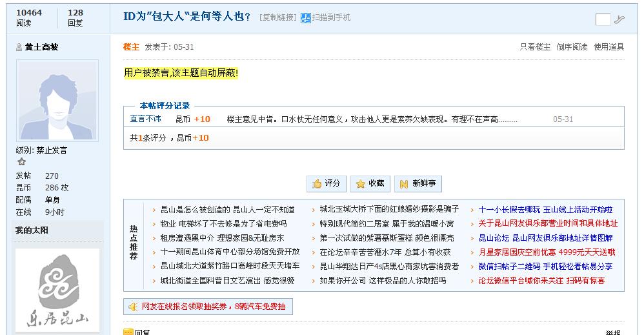Switch to 倒序阅读 reverse order

(x=572, y=47)
